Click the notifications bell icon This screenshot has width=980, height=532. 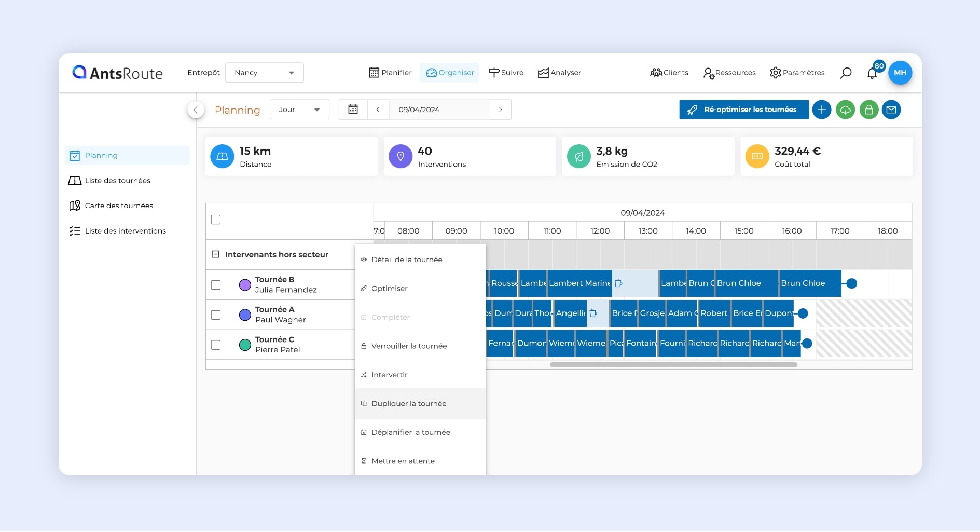[872, 73]
